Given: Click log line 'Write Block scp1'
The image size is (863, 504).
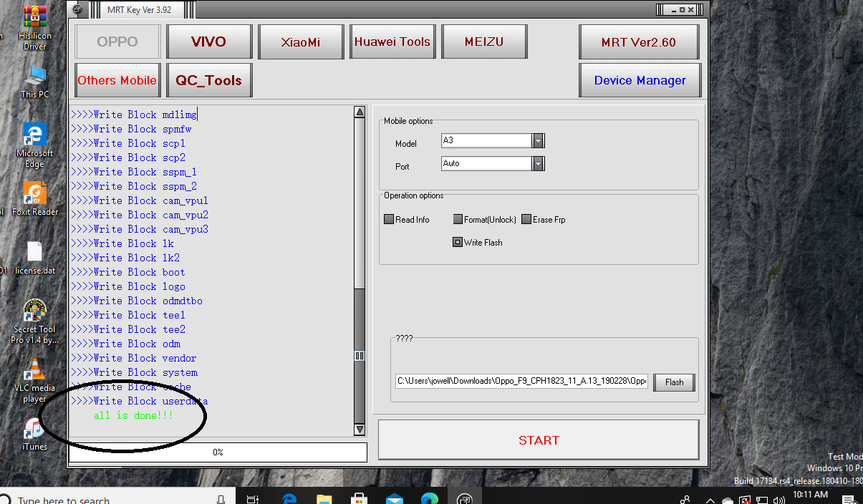Looking at the screenshot, I should 128,143.
